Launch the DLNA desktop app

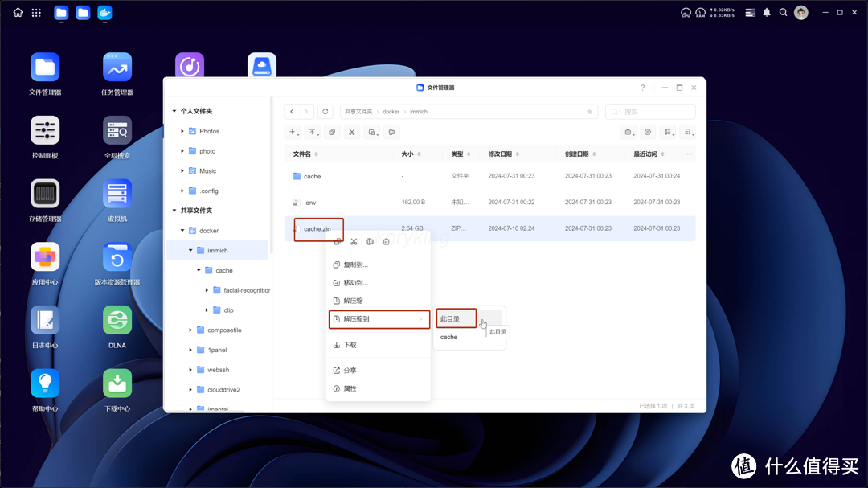(117, 327)
